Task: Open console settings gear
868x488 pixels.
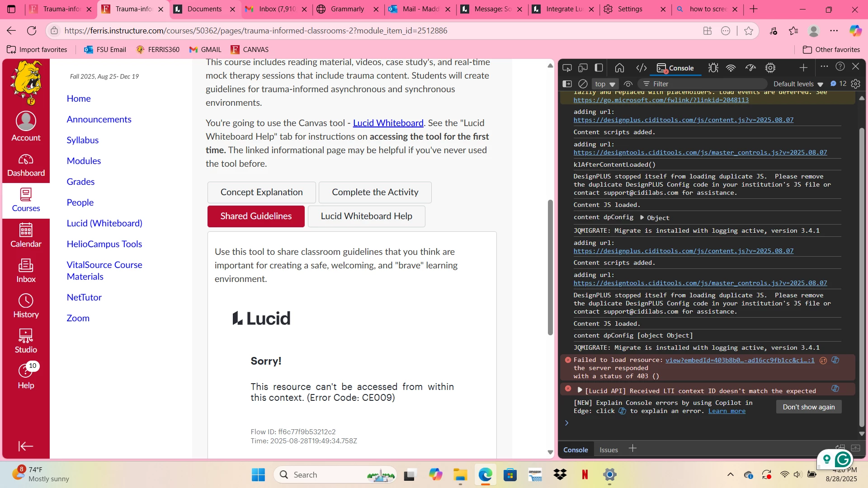Action: coord(855,84)
